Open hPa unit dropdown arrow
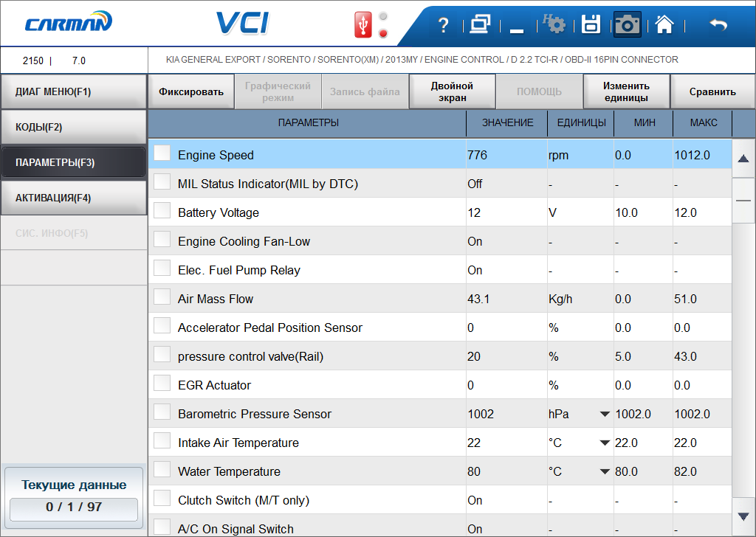This screenshot has width=756, height=537. click(605, 415)
